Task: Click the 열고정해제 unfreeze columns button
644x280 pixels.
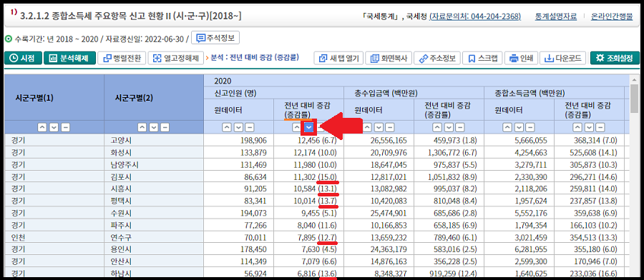Action: click(176, 58)
